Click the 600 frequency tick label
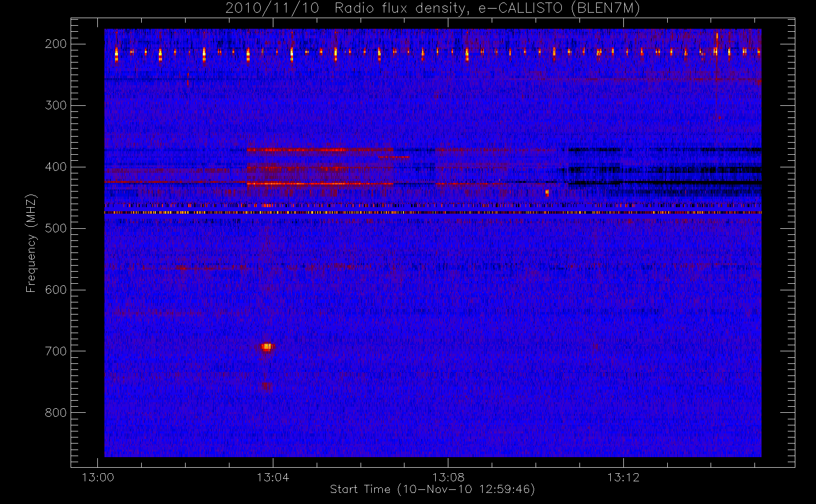 (x=56, y=290)
